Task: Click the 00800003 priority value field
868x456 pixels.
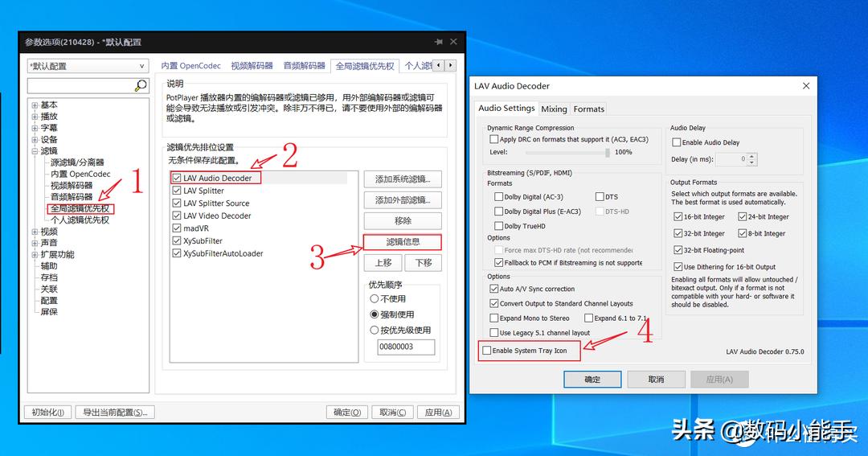Action: pyautogui.click(x=407, y=347)
